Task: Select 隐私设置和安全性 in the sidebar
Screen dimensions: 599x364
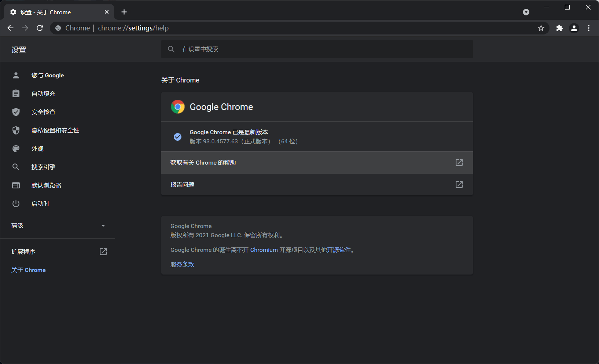Action: pyautogui.click(x=55, y=130)
